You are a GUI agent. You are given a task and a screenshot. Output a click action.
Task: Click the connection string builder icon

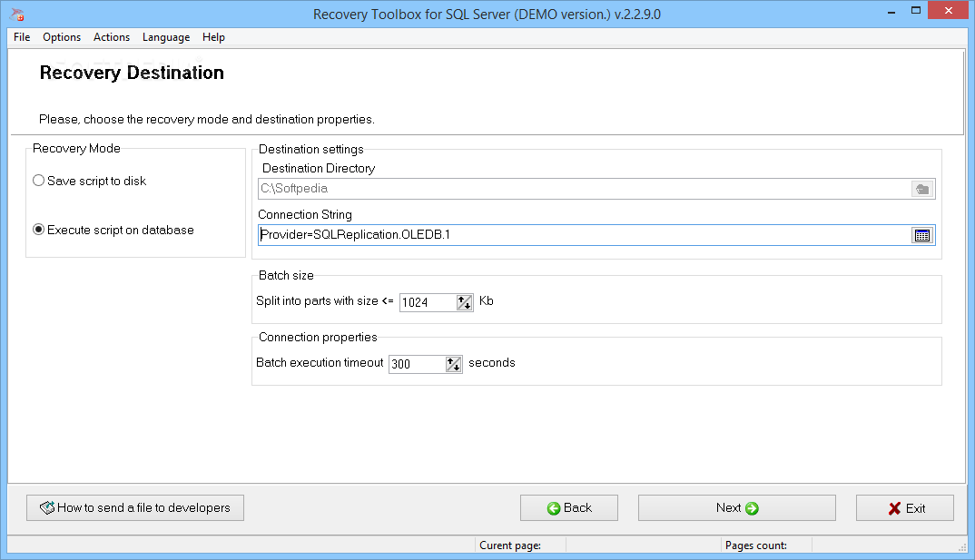point(922,235)
